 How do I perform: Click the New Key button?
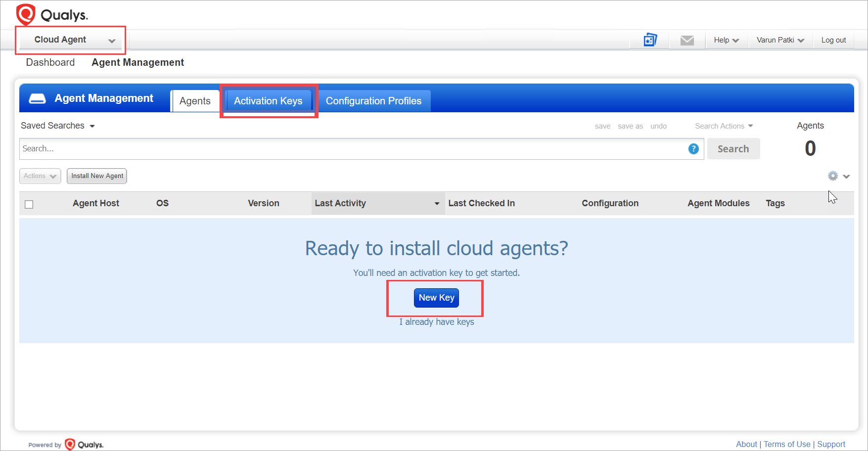tap(436, 298)
